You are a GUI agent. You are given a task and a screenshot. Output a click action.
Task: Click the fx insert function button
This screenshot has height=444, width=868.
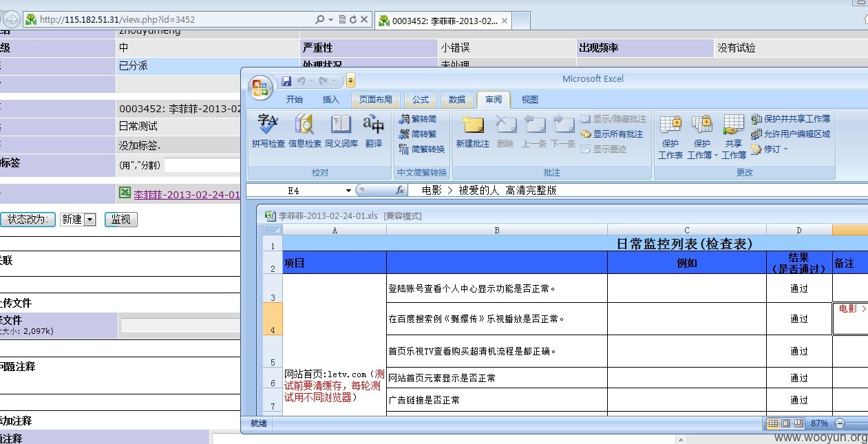point(400,190)
